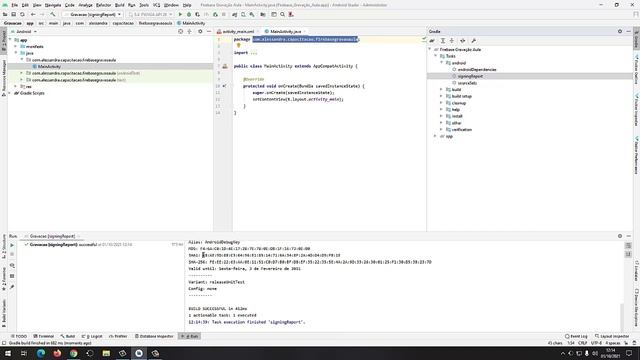Toggle the Resource Manager side tab
The width and height of the screenshot is (640, 360).
tap(4, 78)
